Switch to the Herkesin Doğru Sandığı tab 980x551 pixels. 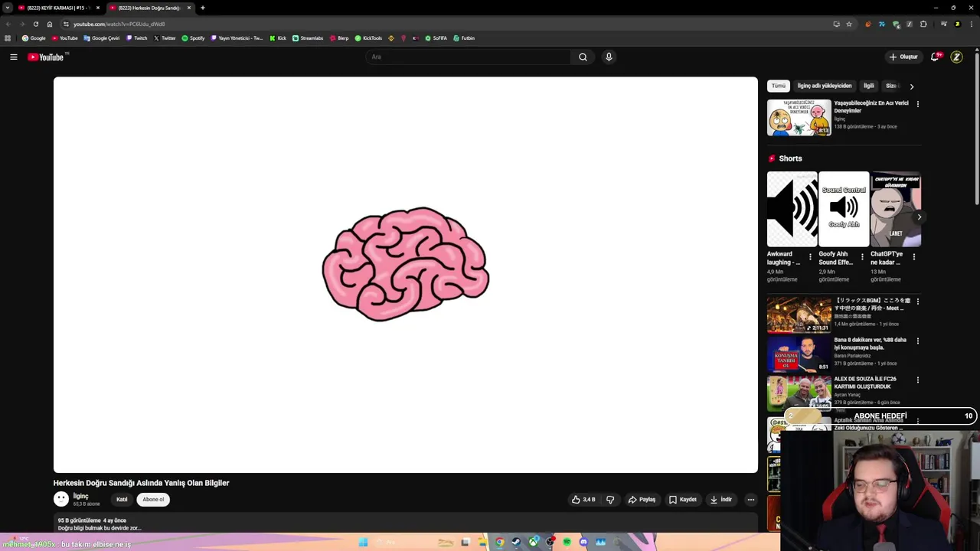tap(150, 8)
